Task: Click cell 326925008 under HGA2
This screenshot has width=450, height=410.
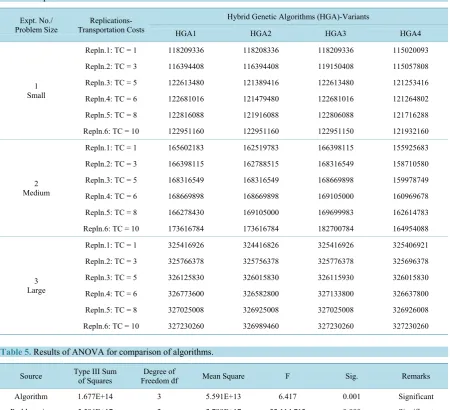Action: (261, 310)
